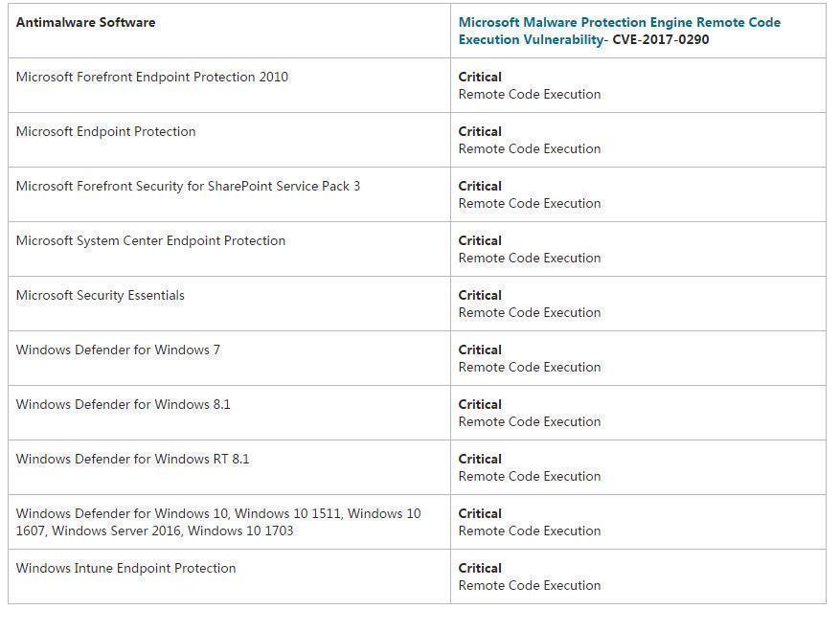Select "Microsoft System Center Endpoint Protection" text
840x632 pixels.
click(x=150, y=241)
